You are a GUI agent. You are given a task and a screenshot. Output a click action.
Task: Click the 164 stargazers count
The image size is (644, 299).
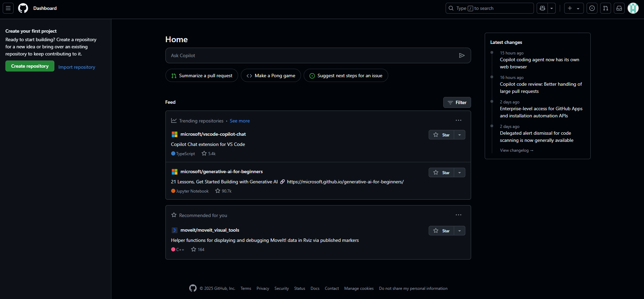(198, 250)
